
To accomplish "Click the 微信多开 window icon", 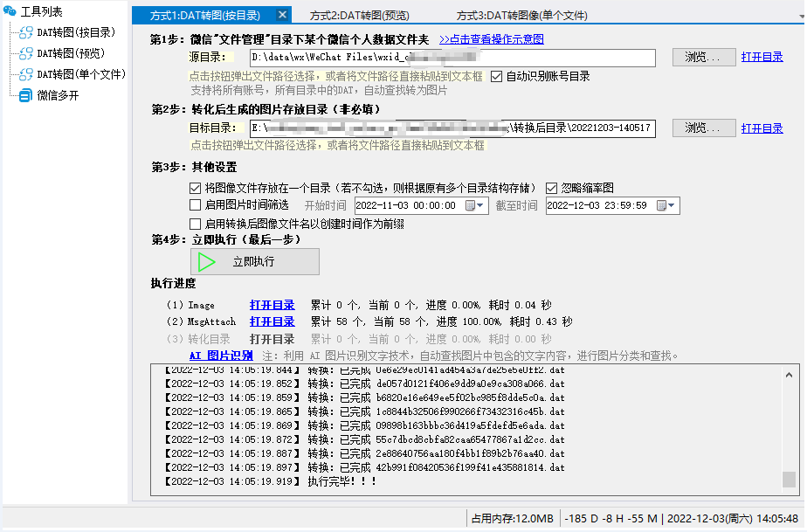I will (x=25, y=95).
